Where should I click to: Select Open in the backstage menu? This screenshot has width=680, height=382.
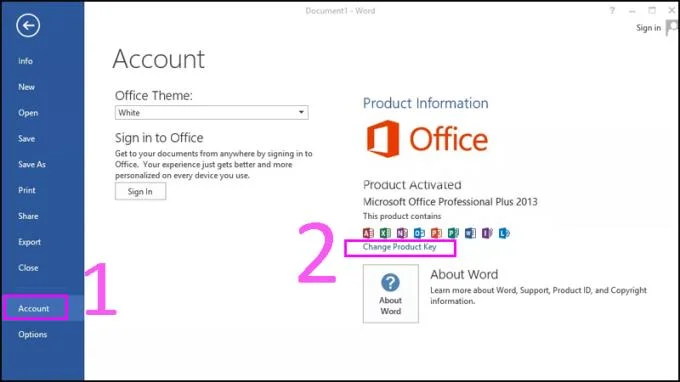(28, 113)
